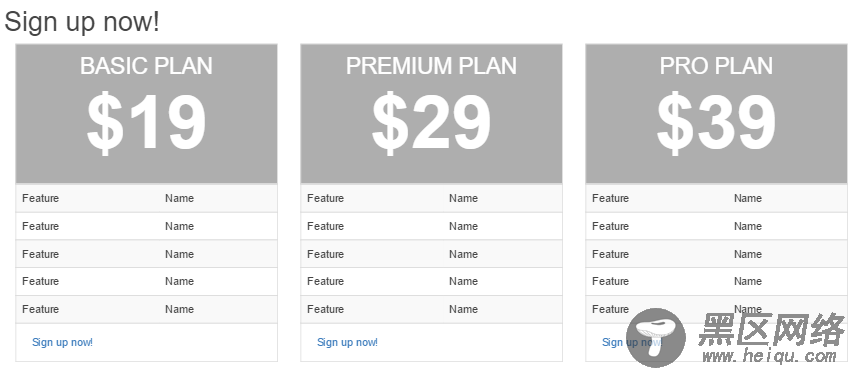Screen dimensions: 858x373
Task: Select the first Feature row in Pro Plan
Action: click(x=716, y=199)
